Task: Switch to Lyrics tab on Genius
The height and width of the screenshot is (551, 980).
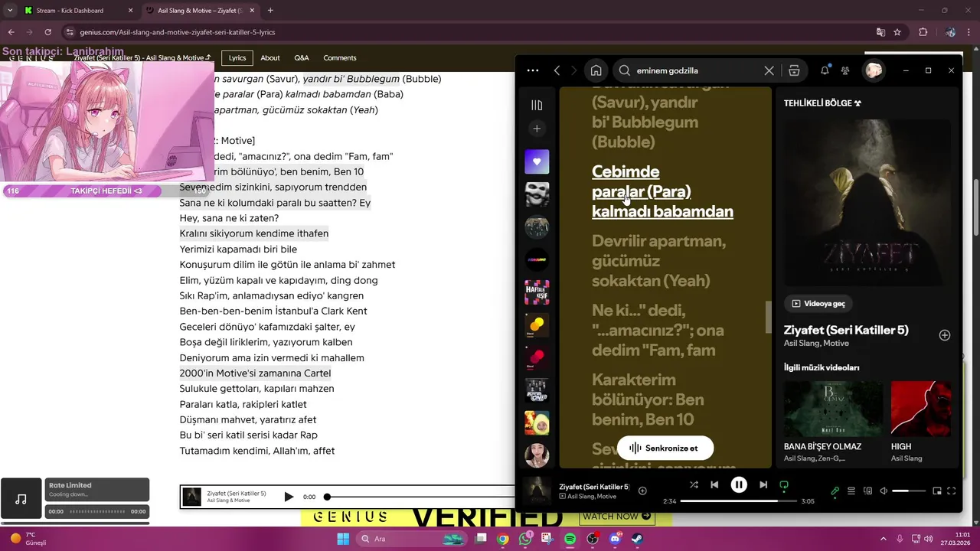Action: (237, 57)
